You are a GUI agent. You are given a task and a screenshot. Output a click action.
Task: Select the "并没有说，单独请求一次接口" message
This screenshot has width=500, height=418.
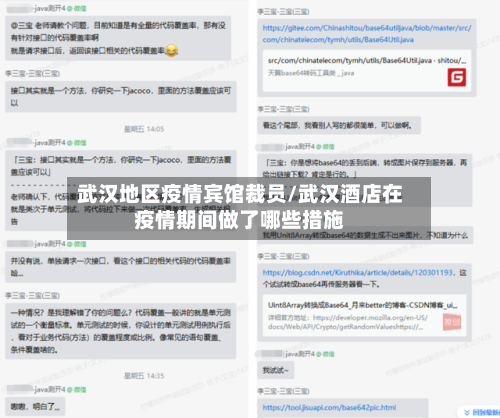pos(121,267)
